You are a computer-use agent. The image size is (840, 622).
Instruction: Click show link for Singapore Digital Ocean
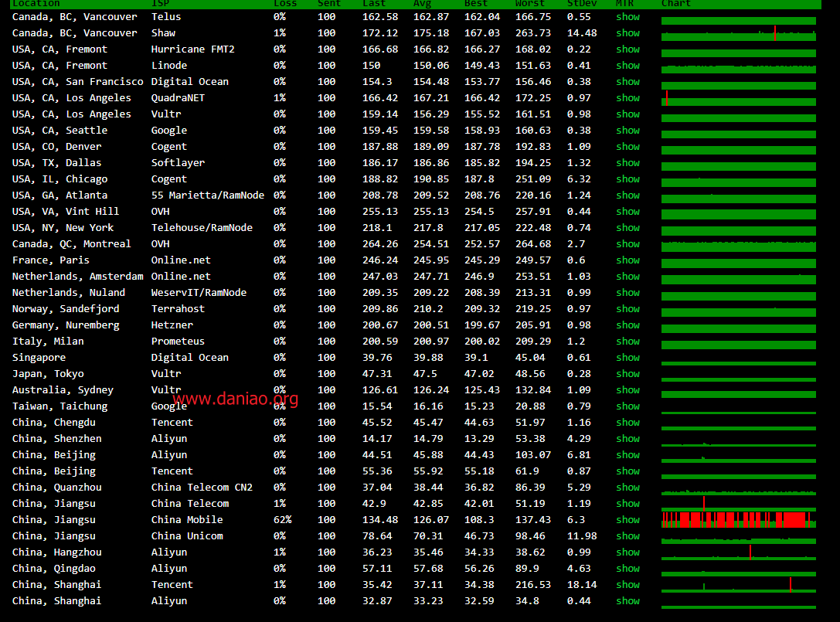point(627,357)
